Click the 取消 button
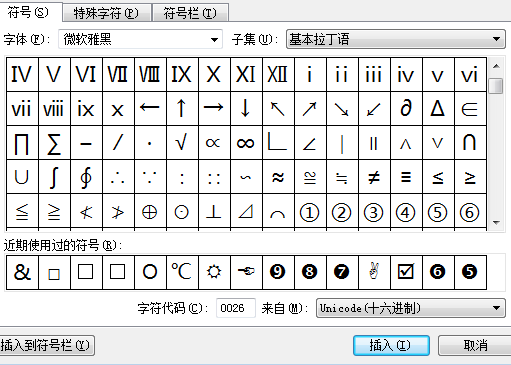Image resolution: width=511 pixels, height=365 pixels. pos(475,345)
